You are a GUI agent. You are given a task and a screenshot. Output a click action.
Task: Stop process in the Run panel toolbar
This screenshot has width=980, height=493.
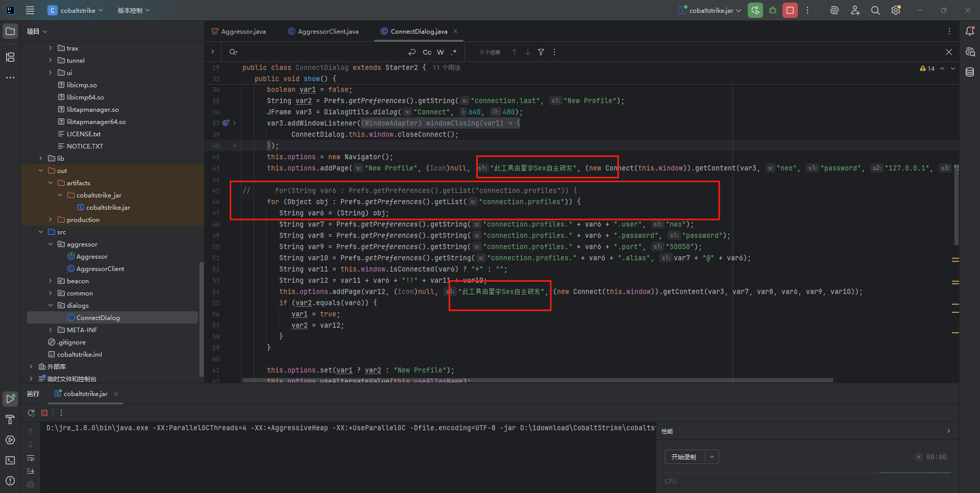click(44, 413)
